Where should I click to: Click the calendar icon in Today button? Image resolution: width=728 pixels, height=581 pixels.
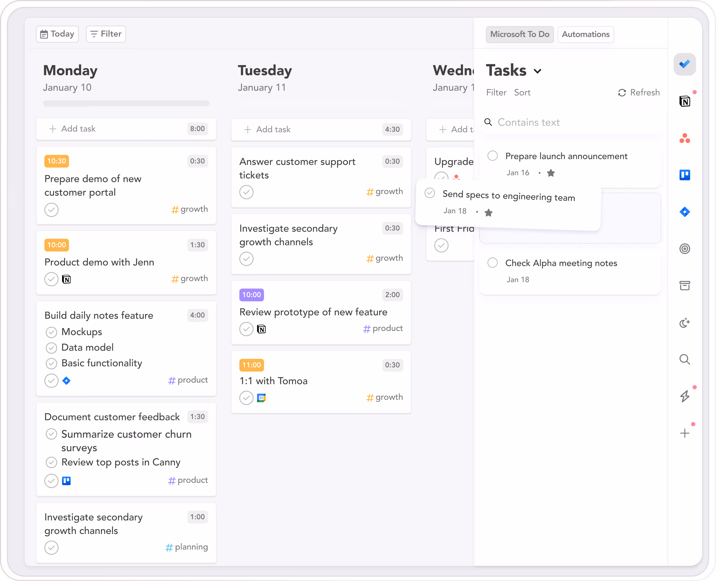[x=44, y=34]
